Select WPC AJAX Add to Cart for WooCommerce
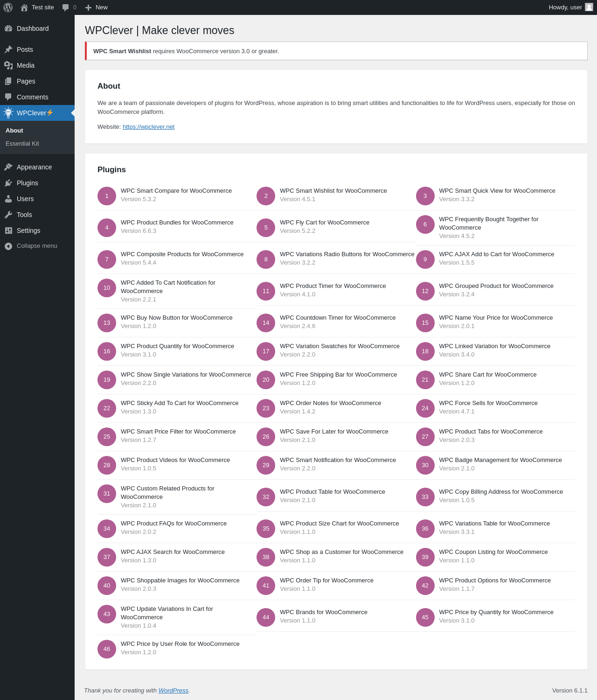Image resolution: width=597 pixels, height=700 pixels. pyautogui.click(x=497, y=254)
